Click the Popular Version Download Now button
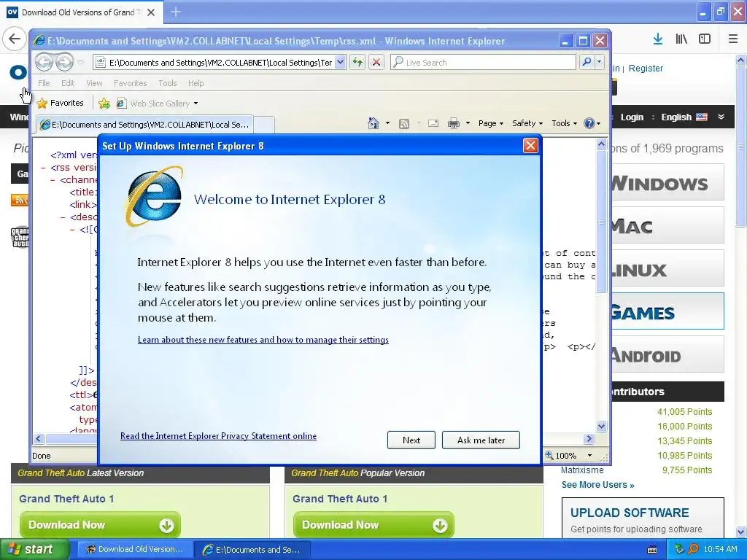This screenshot has width=747, height=560. point(373,525)
